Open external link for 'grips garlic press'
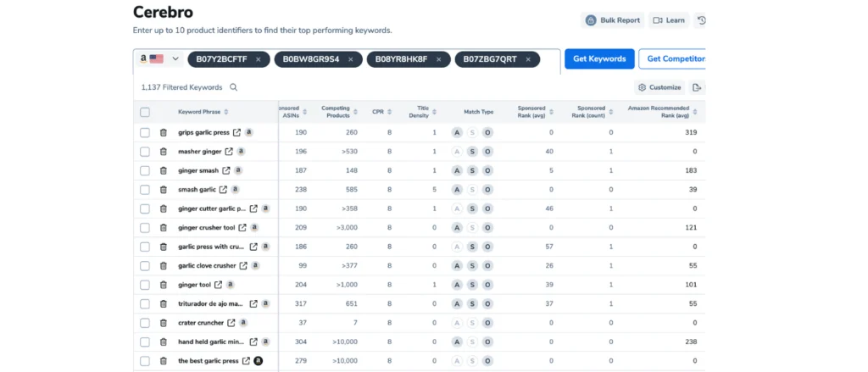The height and width of the screenshot is (372, 868). point(237,132)
